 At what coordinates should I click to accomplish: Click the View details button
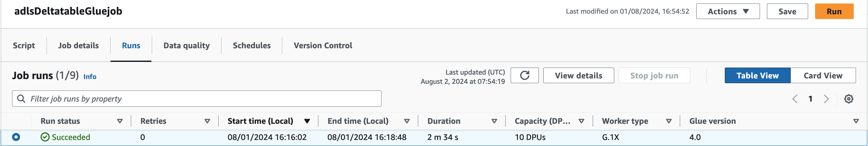[x=578, y=75]
